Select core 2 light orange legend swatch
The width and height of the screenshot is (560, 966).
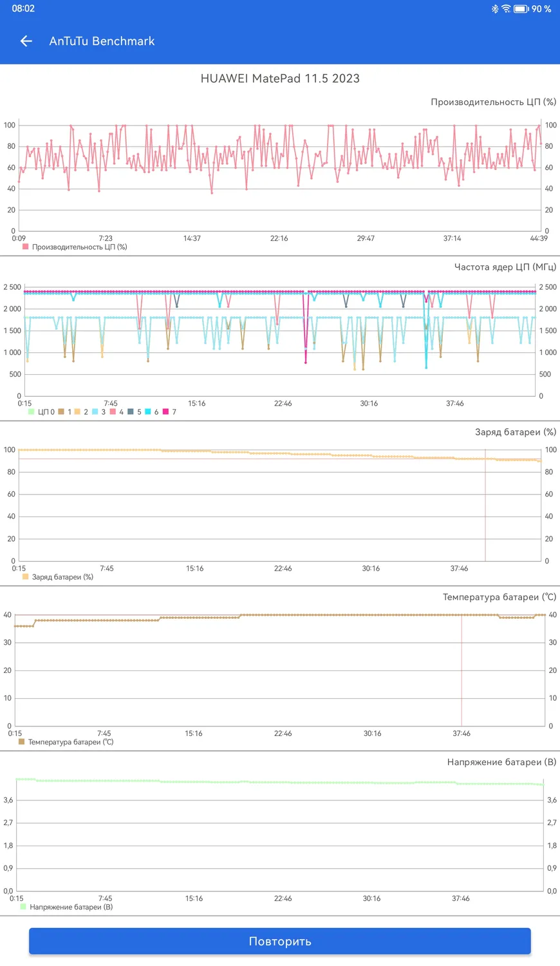click(77, 412)
